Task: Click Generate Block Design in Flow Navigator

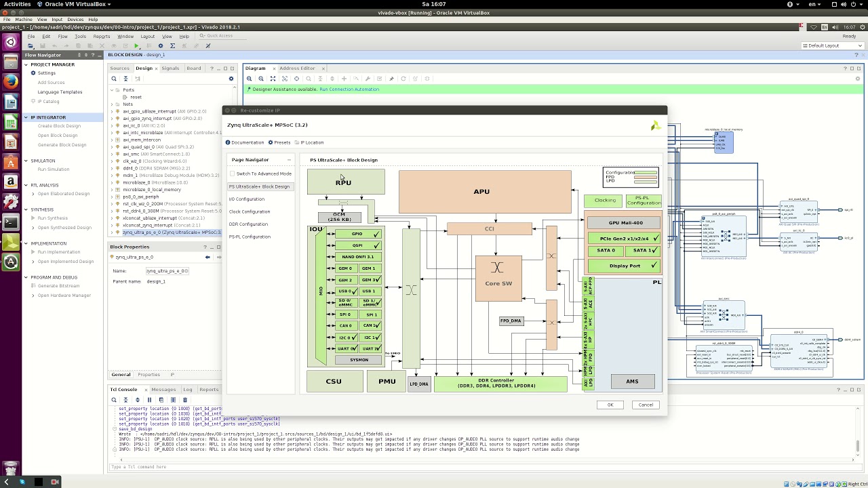Action: pyautogui.click(x=62, y=145)
